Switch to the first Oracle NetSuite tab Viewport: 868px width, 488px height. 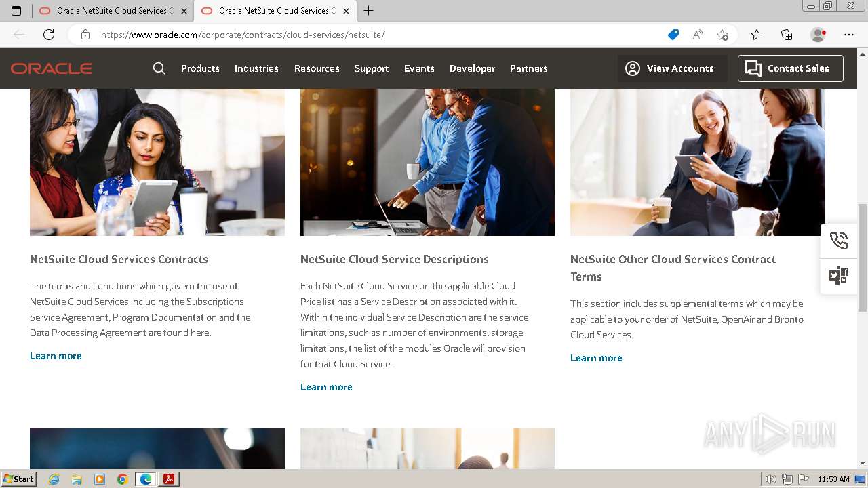113,11
